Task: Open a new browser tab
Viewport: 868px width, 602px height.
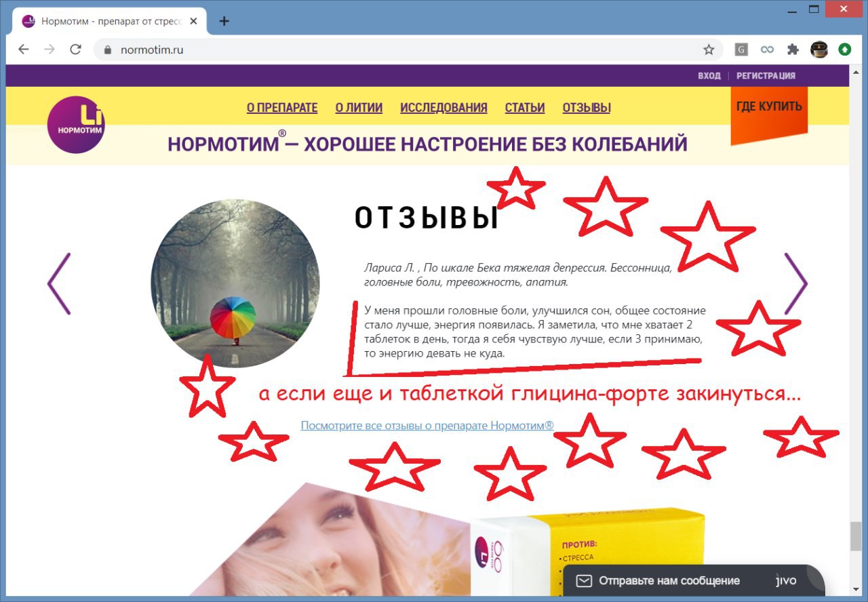Action: click(224, 21)
